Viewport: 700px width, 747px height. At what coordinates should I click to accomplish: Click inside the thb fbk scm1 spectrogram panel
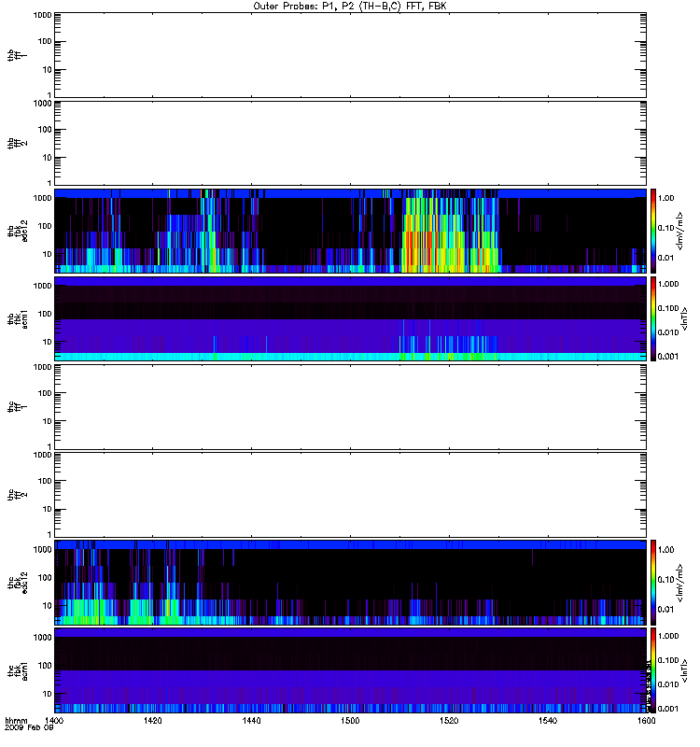tap(350, 318)
